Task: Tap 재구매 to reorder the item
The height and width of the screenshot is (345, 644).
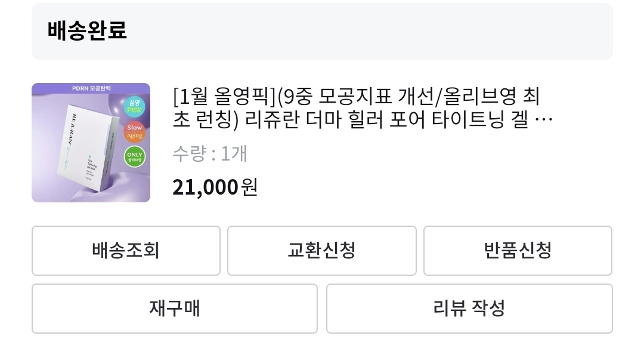Action: tap(174, 308)
